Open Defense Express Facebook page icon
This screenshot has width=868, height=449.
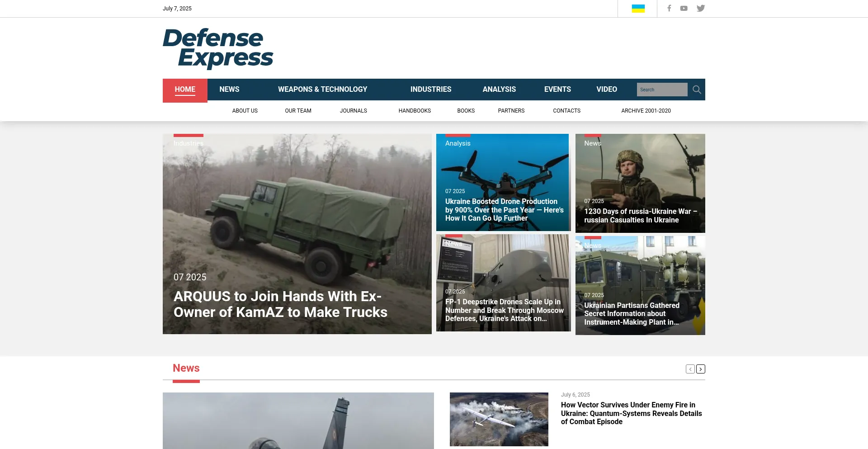pos(669,8)
